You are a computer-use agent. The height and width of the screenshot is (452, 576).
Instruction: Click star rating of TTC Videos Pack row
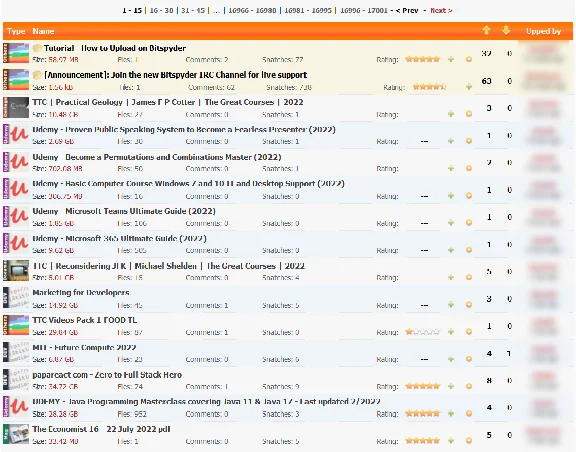point(422,332)
